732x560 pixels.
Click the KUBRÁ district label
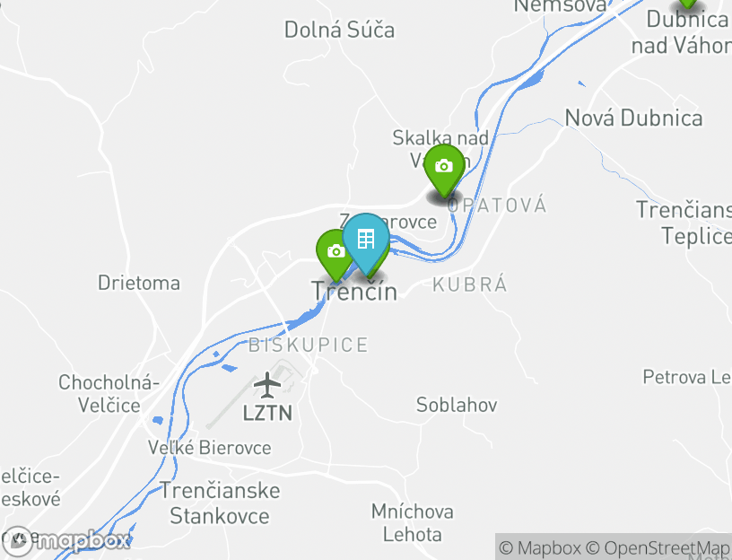(470, 284)
